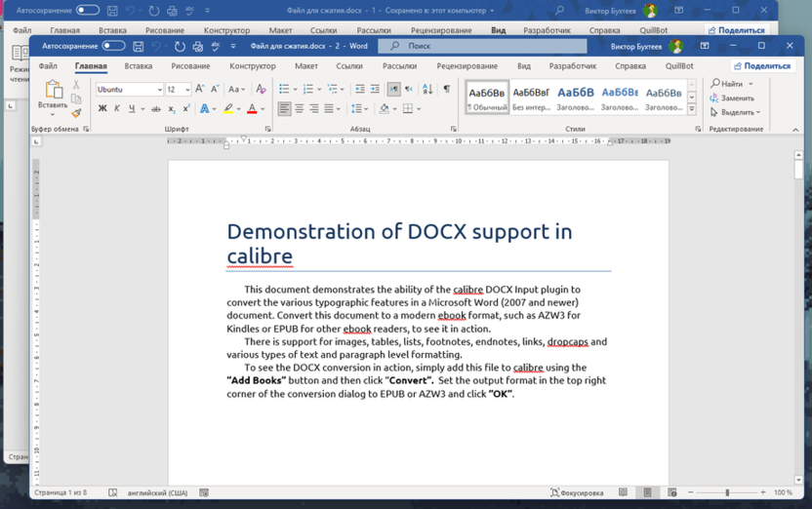Click the Save diskette icon in title bar
The image size is (812, 509).
(139, 46)
